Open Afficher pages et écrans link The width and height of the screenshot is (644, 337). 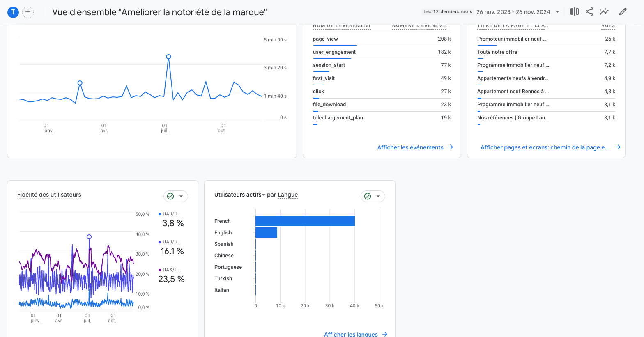click(544, 147)
